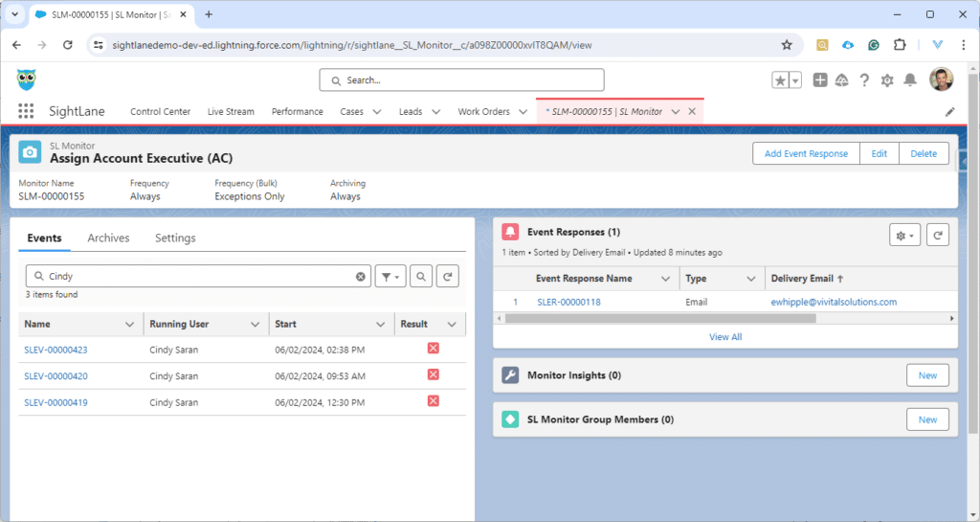980x522 pixels.
Task: Open the Notifications bell icon
Action: (910, 80)
